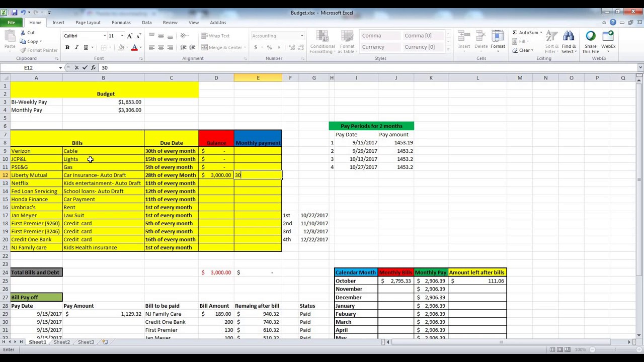Confirm the entry with formula bar checkmark
644x362 pixels.
(x=85, y=68)
